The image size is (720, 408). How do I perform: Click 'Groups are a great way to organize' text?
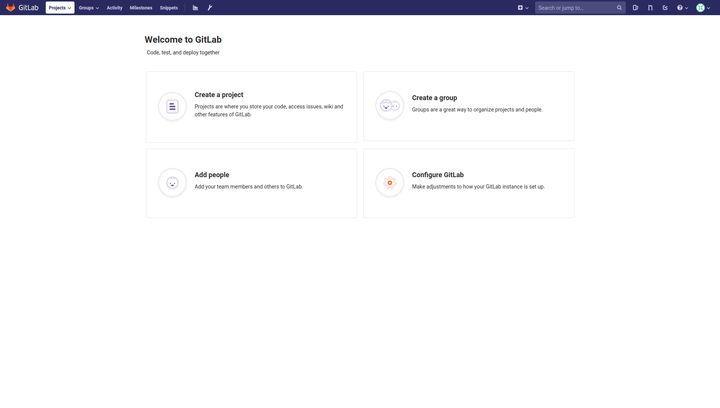[x=477, y=110]
